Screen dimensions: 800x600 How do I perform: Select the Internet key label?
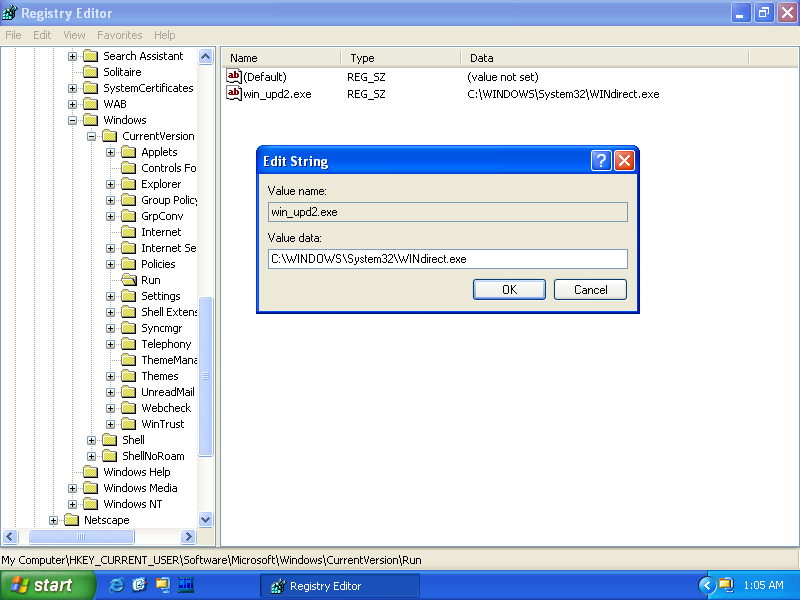pos(161,232)
